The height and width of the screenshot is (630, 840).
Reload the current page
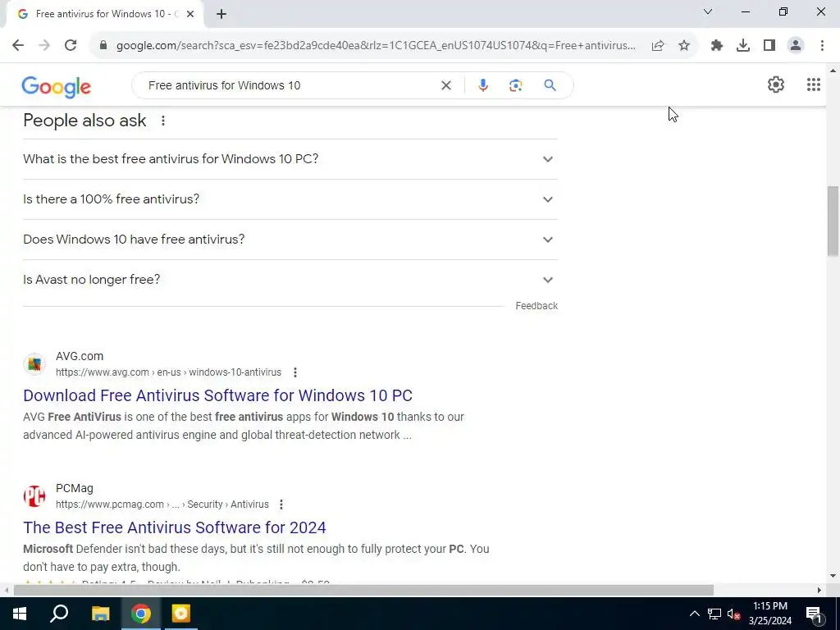click(x=71, y=46)
